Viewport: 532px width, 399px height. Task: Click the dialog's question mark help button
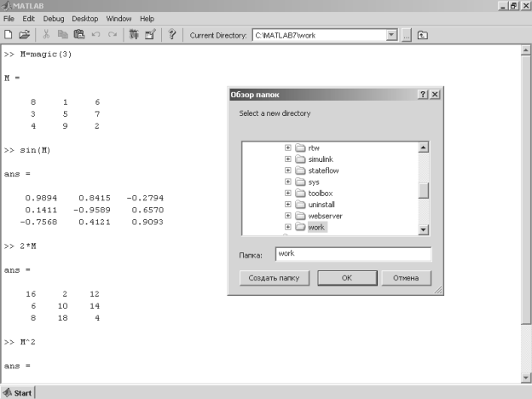[422, 95]
